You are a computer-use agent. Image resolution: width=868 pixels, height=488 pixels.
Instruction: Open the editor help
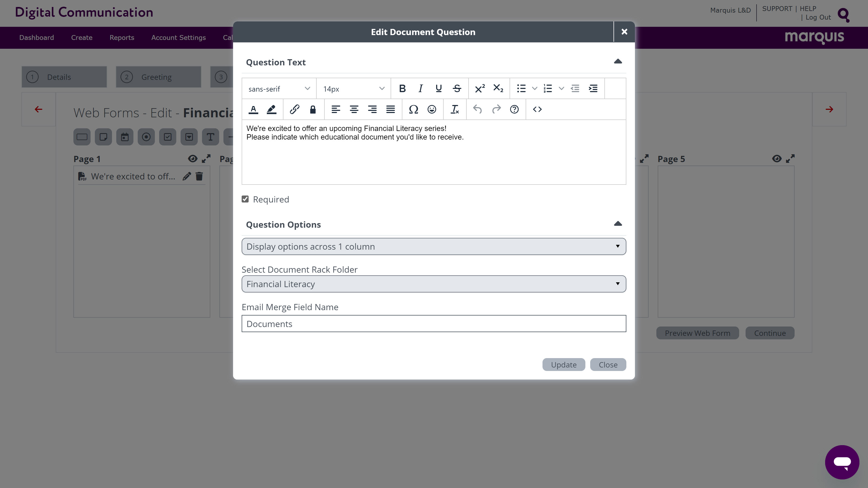514,110
